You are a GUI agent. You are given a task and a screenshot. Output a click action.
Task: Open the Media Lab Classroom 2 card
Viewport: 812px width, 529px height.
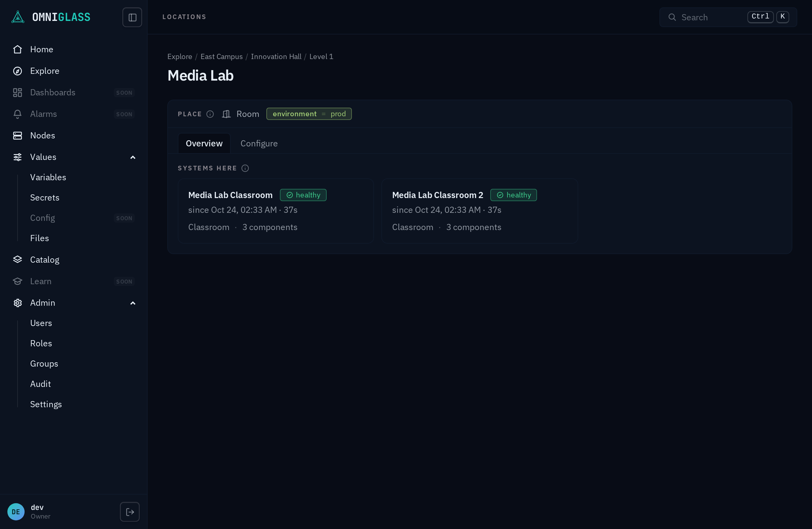480,211
